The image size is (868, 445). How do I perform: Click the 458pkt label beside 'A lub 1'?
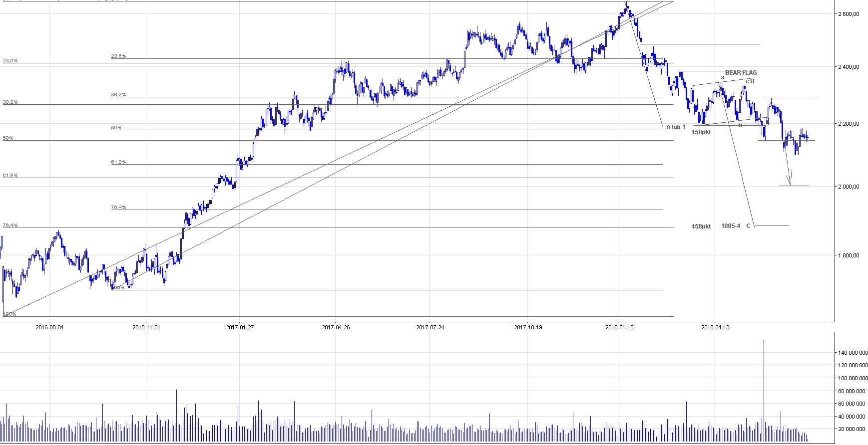click(x=701, y=132)
